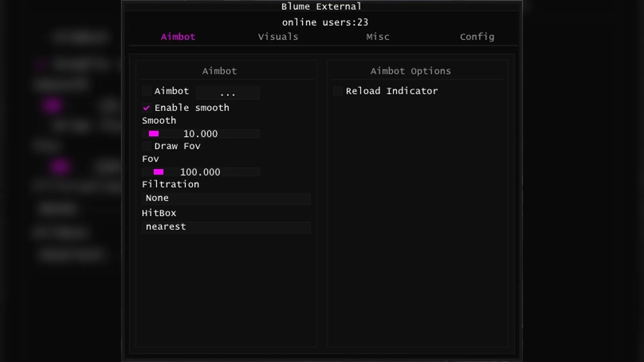This screenshot has width=644, height=362.
Task: Open the Filtration dropdown showing None
Action: point(226,198)
